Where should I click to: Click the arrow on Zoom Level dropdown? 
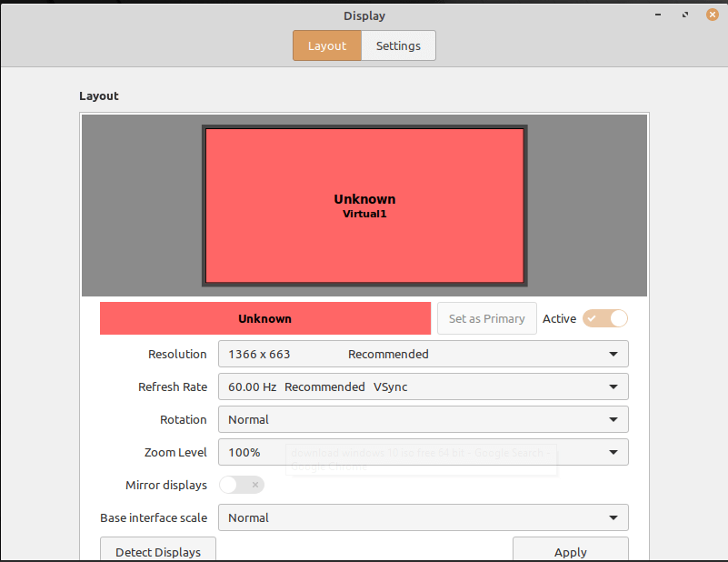(x=613, y=453)
